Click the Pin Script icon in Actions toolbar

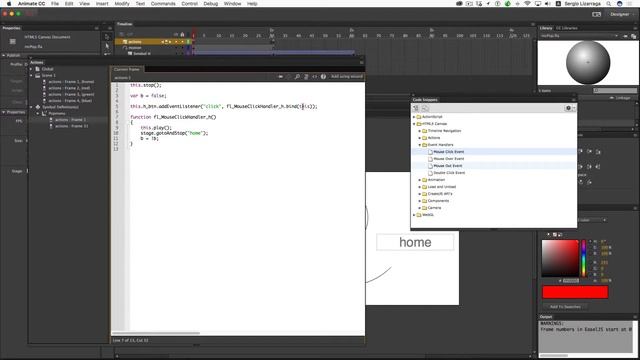click(280, 76)
